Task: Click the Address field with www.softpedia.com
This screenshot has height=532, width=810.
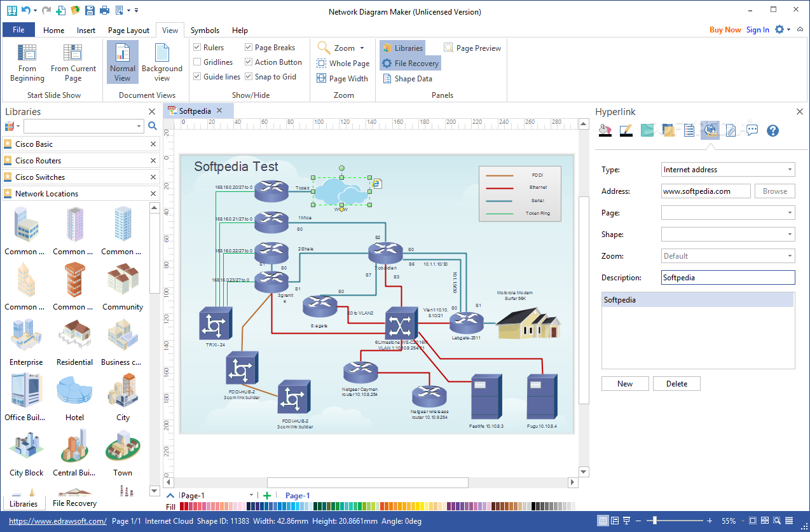Action: 706,191
